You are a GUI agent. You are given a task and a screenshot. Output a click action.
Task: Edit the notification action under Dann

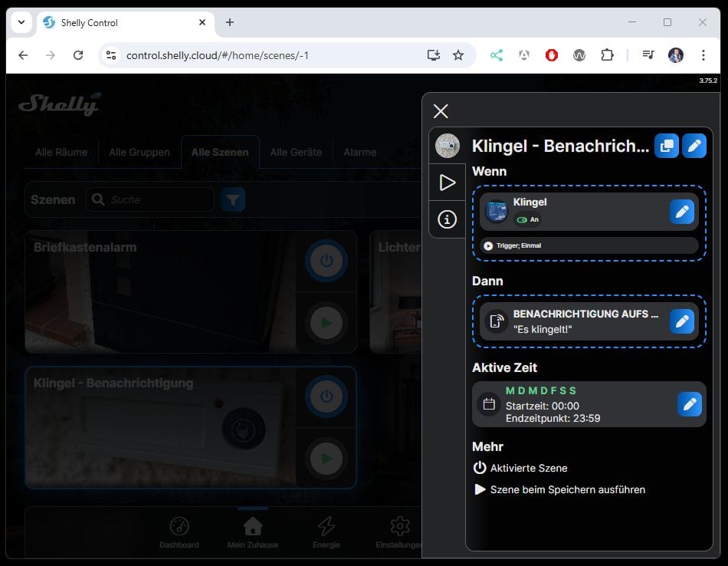pos(681,321)
